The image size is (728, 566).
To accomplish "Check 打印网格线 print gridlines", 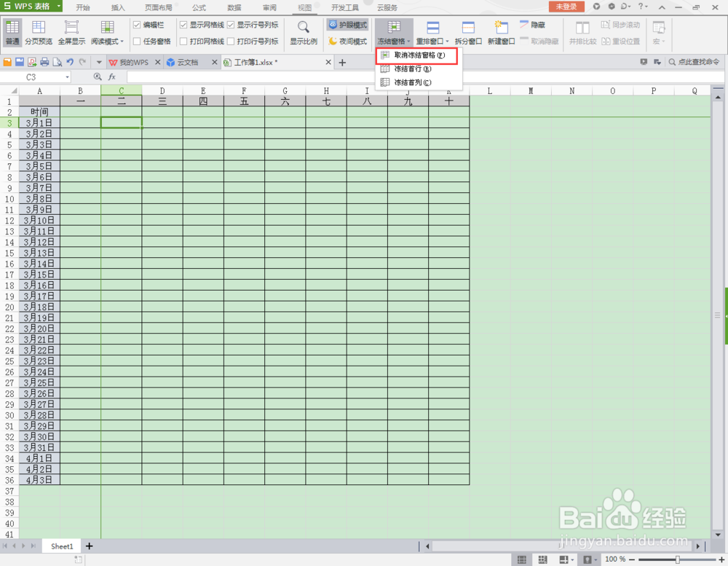I will tap(183, 42).
